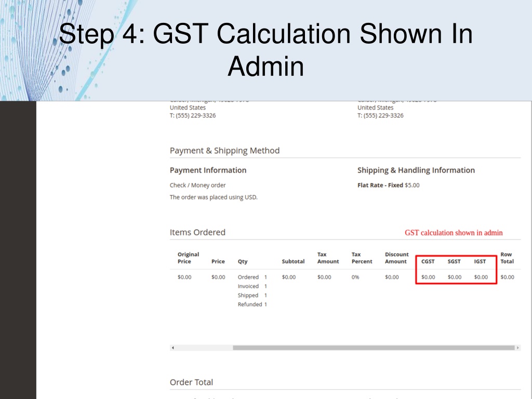Click the Original Price column header
Image resolution: width=532 pixels, height=399 pixels.
(x=188, y=258)
